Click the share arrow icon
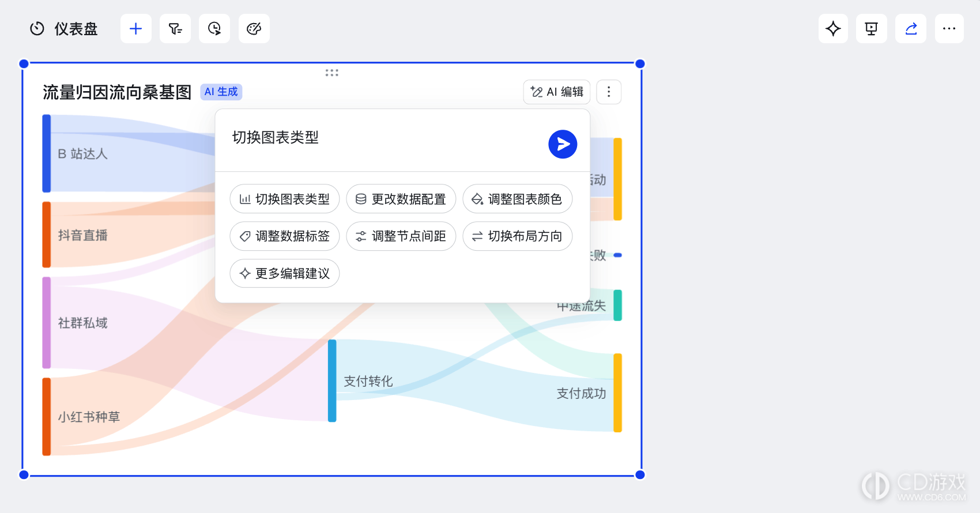This screenshot has width=980, height=513. click(911, 29)
